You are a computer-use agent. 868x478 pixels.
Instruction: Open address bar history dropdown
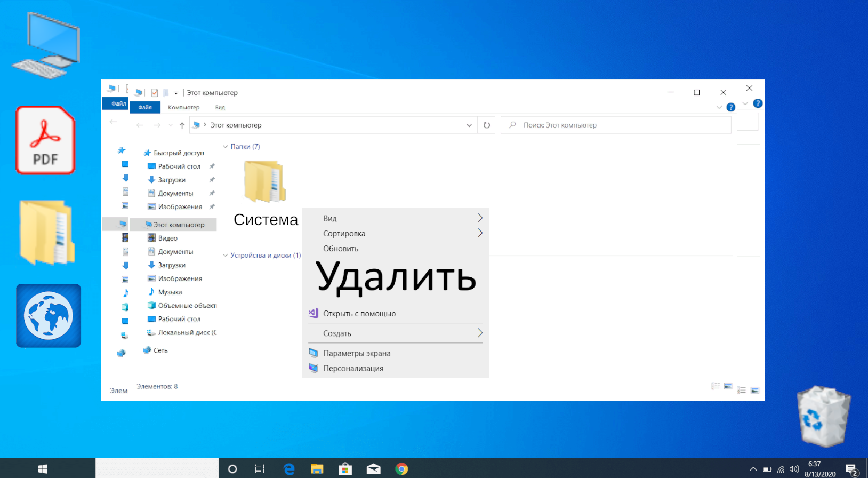coord(469,125)
